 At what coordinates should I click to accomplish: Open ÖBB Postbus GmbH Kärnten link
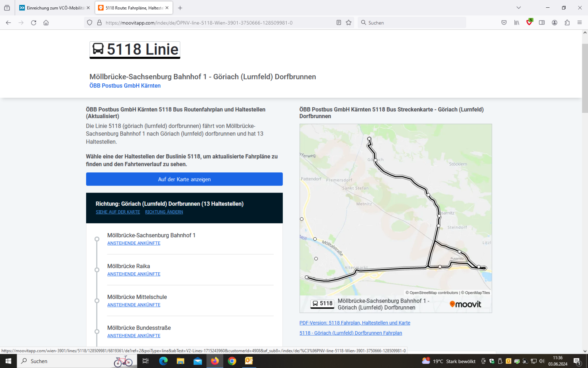[125, 86]
